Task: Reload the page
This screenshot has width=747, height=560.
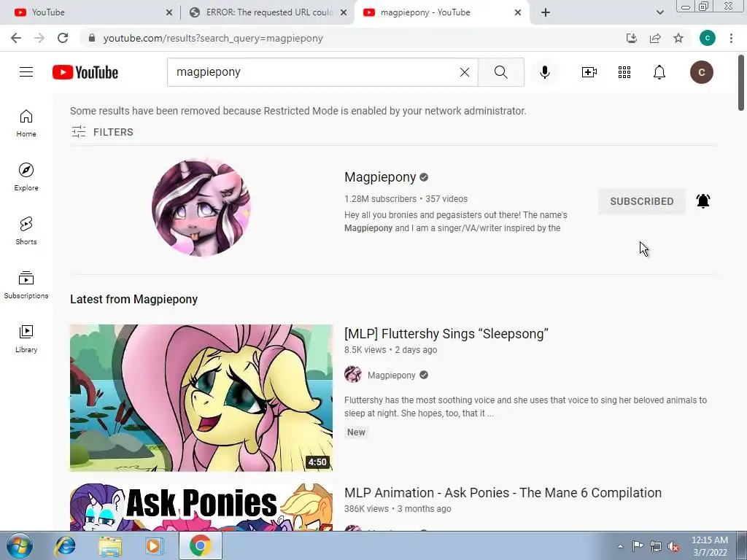Action: 63,38
